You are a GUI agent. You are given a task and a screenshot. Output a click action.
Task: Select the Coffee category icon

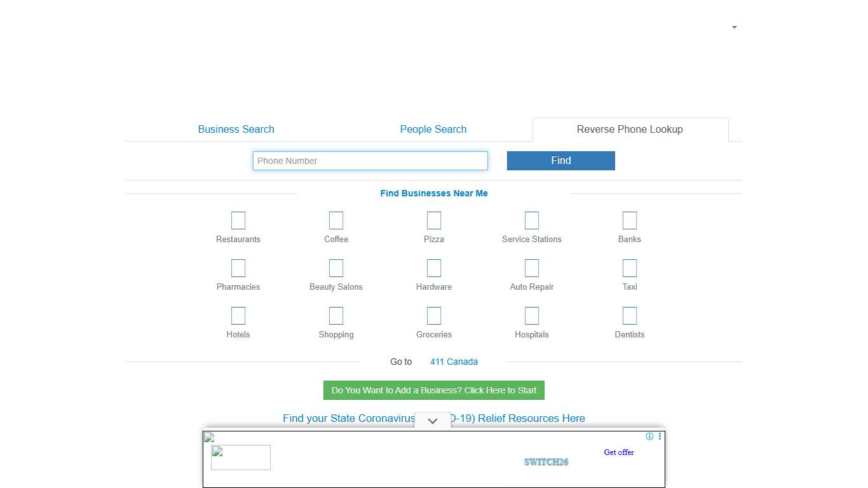pyautogui.click(x=336, y=220)
